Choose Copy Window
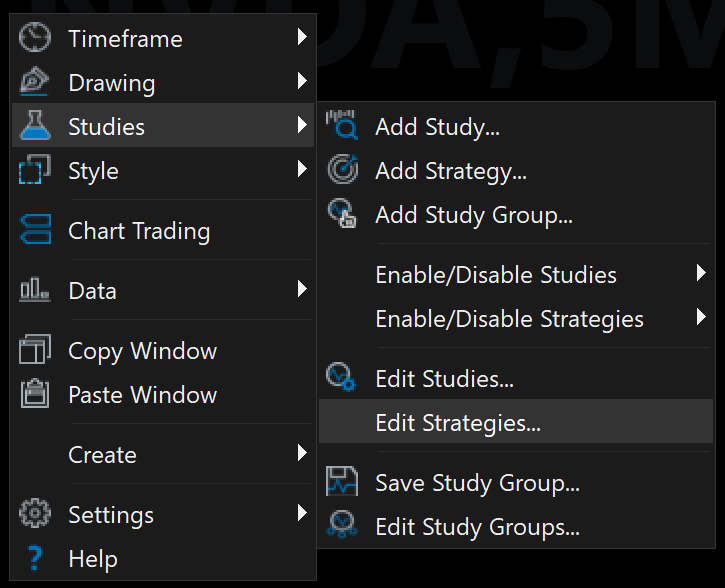The height and width of the screenshot is (588, 725). pos(163,349)
